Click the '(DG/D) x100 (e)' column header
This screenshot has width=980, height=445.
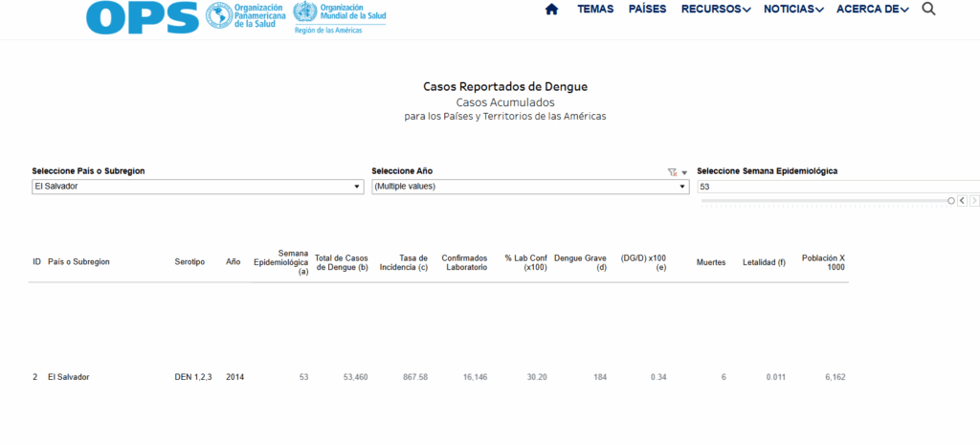(x=643, y=262)
